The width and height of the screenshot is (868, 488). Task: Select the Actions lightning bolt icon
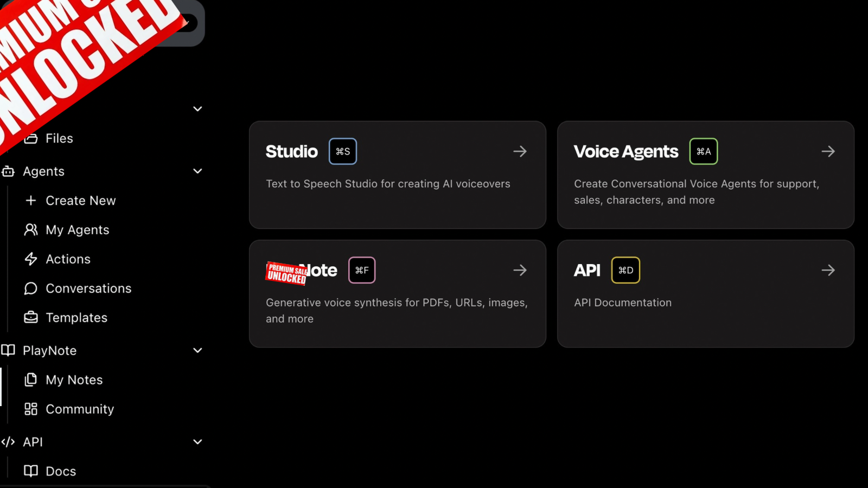coord(31,259)
